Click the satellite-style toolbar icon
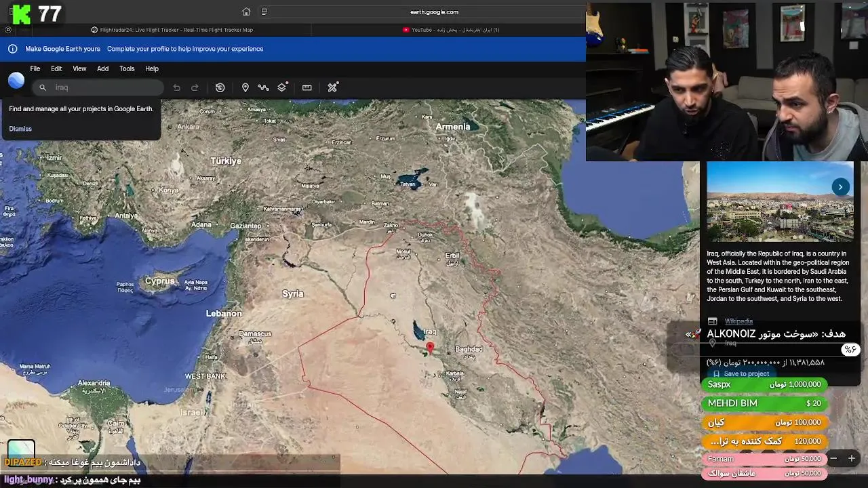Image resolution: width=868 pixels, height=488 pixels. point(332,87)
